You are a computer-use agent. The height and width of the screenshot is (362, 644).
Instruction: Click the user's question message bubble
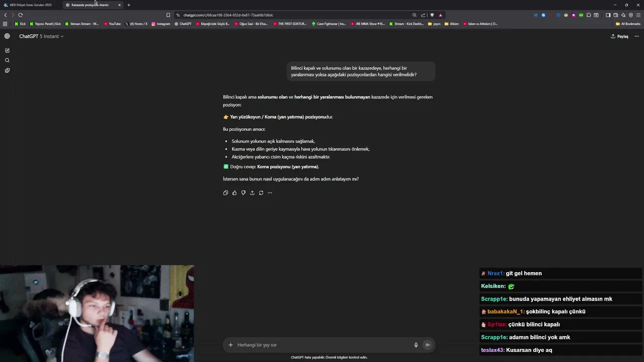point(361,71)
